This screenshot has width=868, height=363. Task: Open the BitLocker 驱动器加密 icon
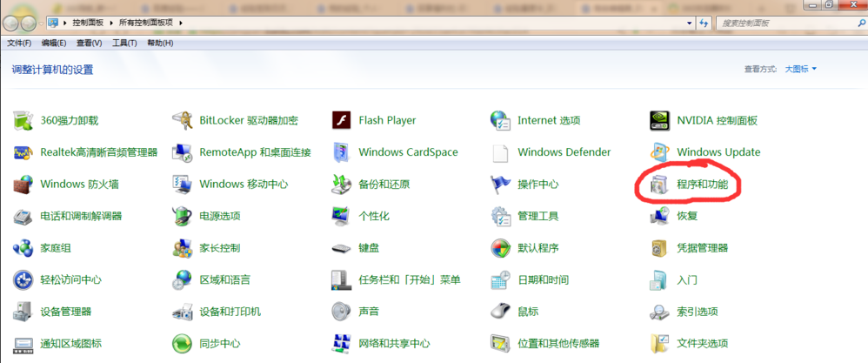coord(182,120)
